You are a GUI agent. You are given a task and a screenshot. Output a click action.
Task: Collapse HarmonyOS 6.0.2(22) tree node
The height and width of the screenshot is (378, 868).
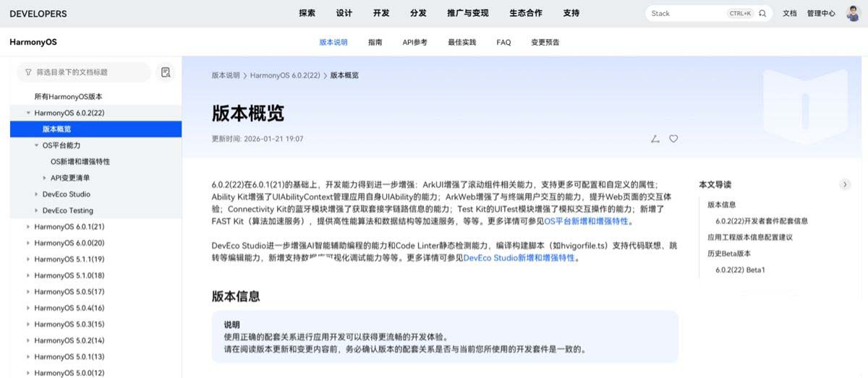tap(28, 113)
